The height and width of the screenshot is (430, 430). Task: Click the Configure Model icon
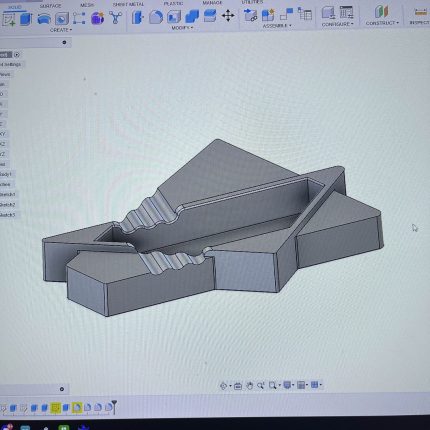click(x=328, y=13)
